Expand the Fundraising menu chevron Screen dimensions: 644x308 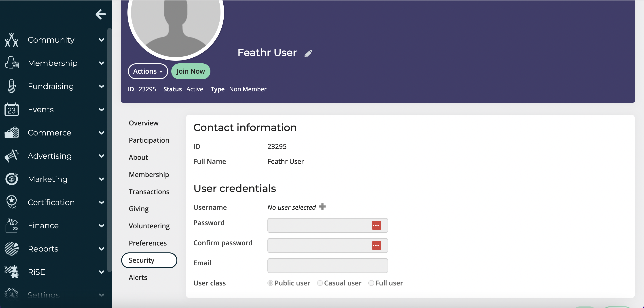(101, 86)
